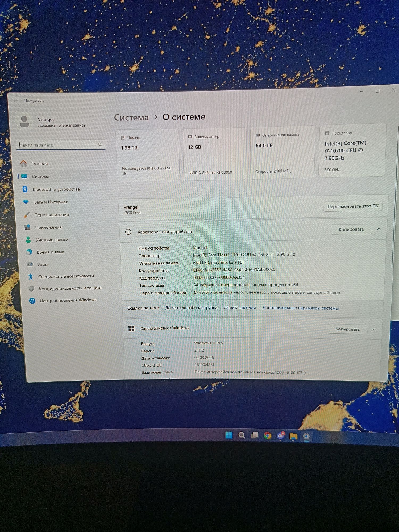
Task: Click the Конфиденциальность shield icon
Action: click(31, 288)
